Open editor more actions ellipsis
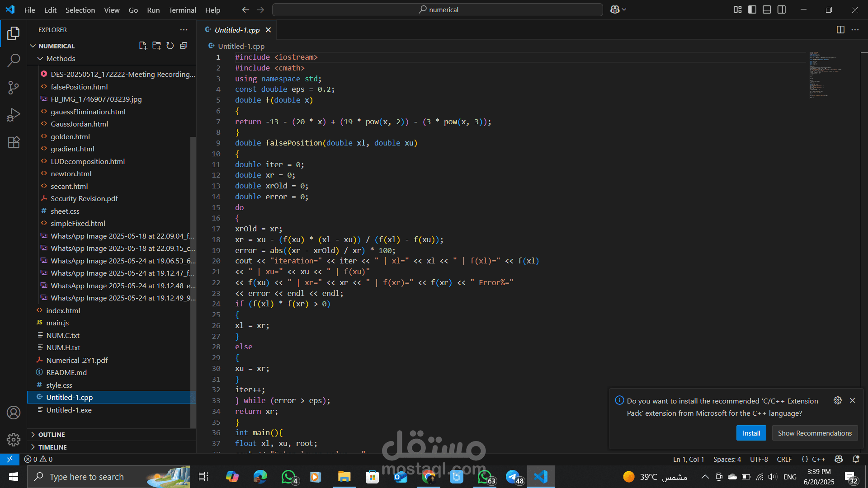 pyautogui.click(x=855, y=30)
